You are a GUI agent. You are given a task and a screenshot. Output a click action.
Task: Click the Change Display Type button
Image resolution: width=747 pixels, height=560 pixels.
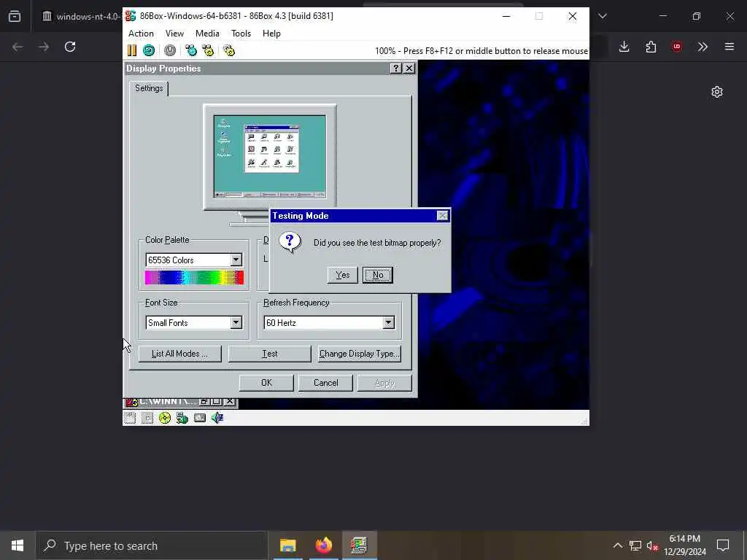(359, 354)
